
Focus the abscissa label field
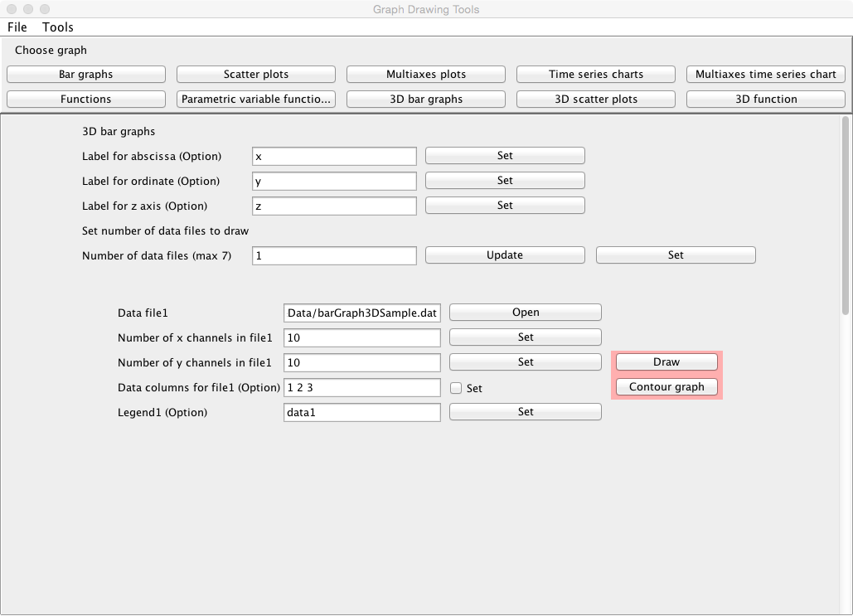[335, 156]
